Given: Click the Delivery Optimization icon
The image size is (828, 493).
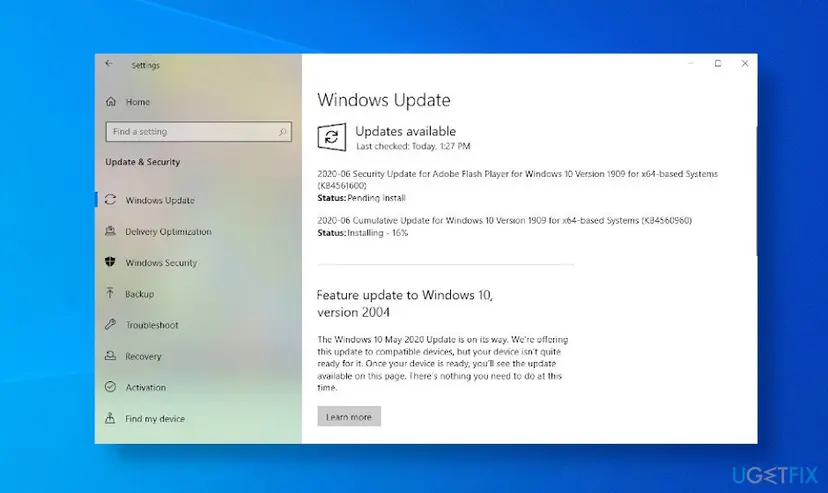Looking at the screenshot, I should click(110, 231).
